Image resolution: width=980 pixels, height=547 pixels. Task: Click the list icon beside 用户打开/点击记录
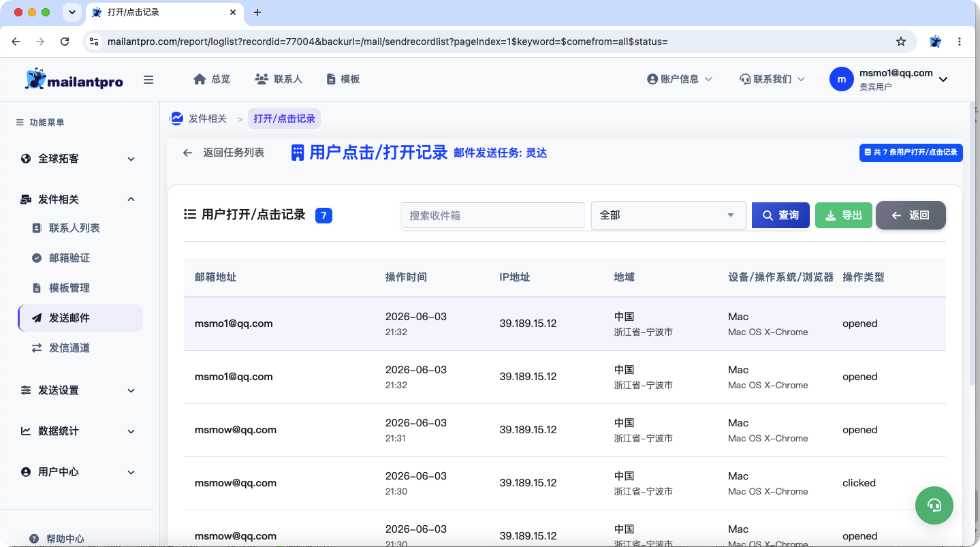[x=190, y=215]
